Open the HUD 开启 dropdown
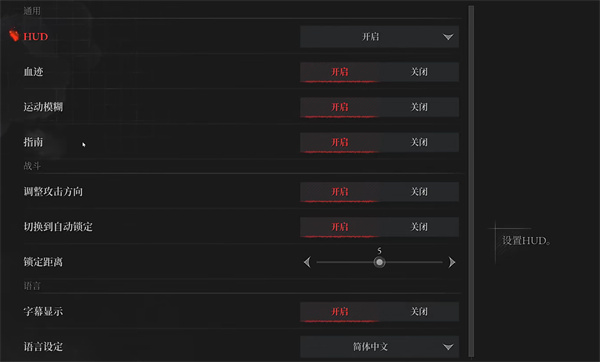 point(380,37)
